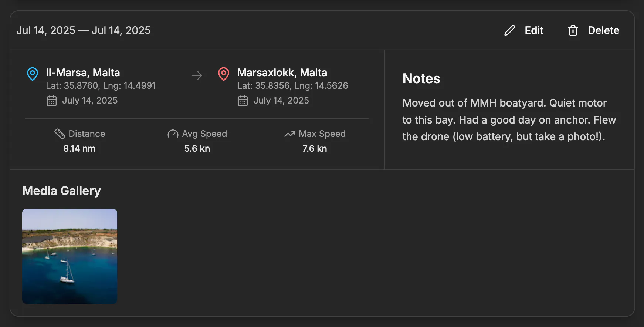
Task: Click the Marsaxlokk, Malta location label
Action: [x=282, y=73]
